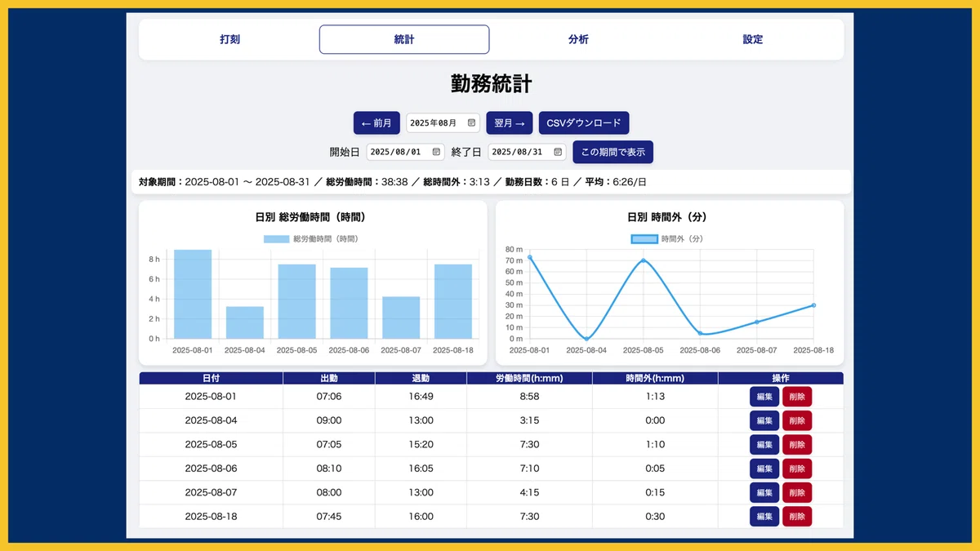Open the 設定 tab
The height and width of the screenshot is (551, 980).
(x=753, y=39)
